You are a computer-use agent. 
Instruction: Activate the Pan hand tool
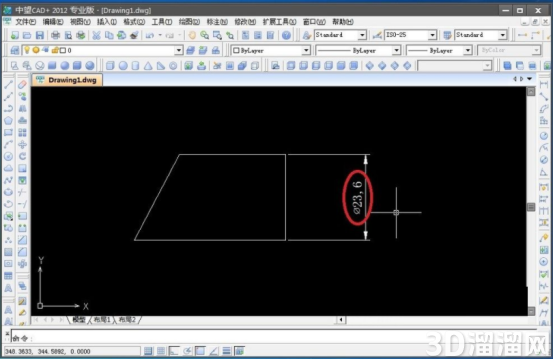tap(192, 35)
